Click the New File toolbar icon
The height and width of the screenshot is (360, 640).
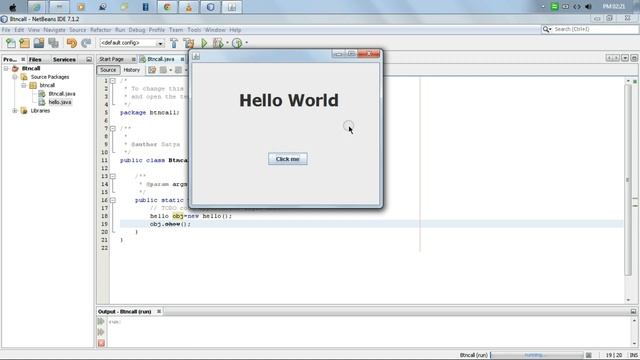tap(10, 43)
